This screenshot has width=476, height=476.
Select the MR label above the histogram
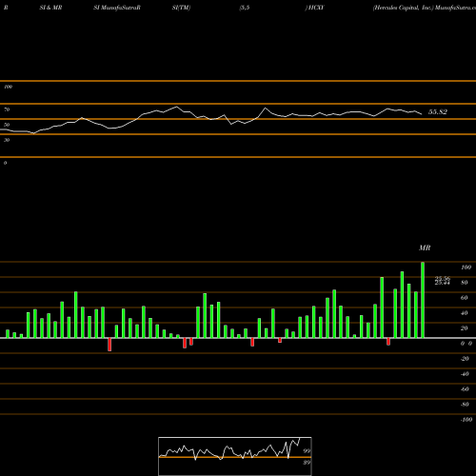(x=425, y=248)
